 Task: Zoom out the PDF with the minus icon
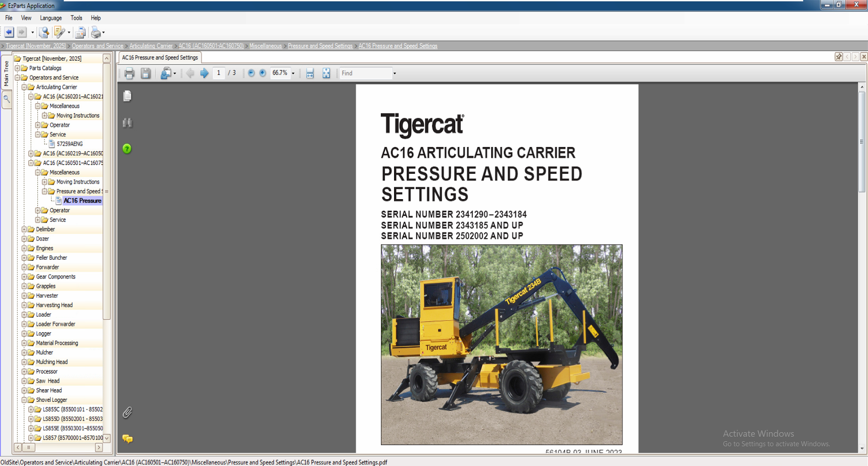251,73
